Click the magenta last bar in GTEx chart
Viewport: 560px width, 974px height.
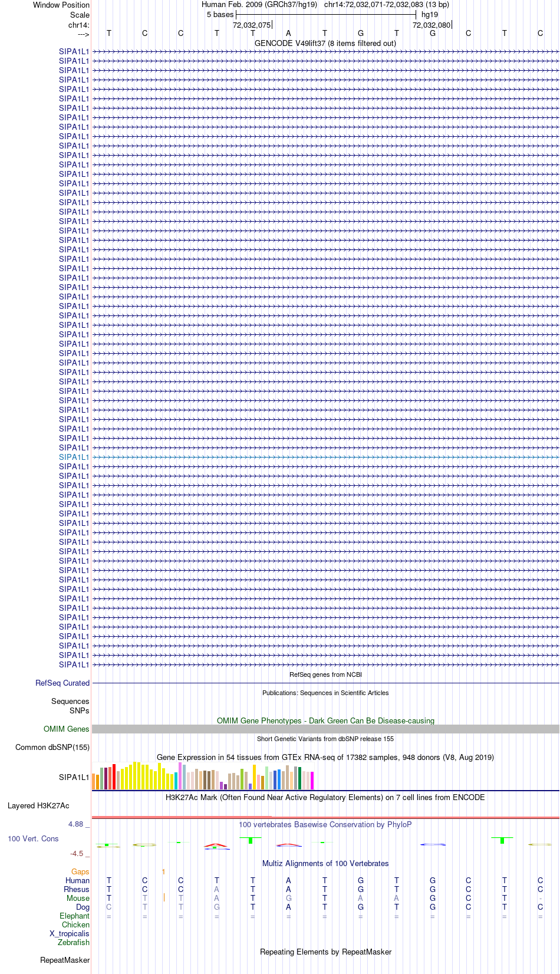312,781
